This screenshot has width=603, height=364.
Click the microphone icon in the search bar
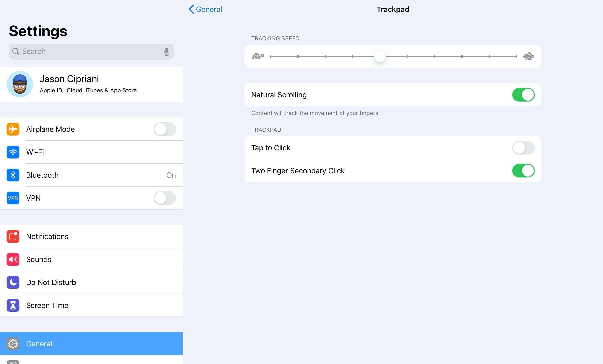pyautogui.click(x=167, y=51)
